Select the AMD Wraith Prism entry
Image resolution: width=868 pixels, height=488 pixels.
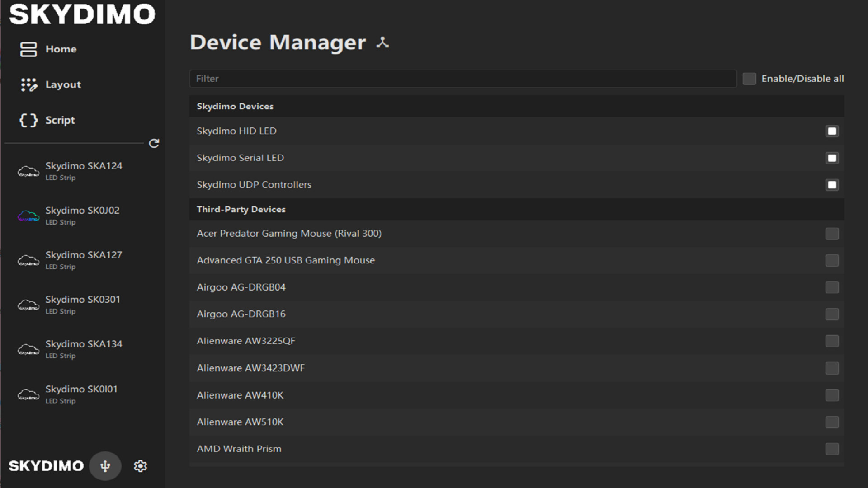click(238, 448)
